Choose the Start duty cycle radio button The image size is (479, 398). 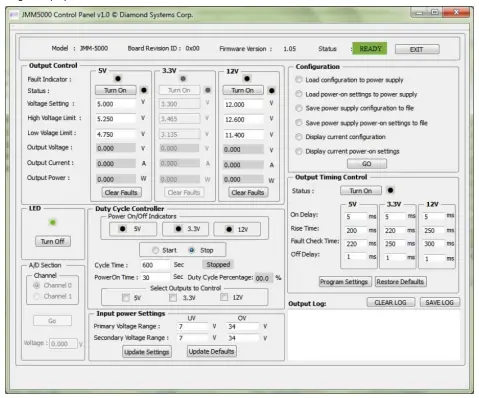tap(155, 250)
